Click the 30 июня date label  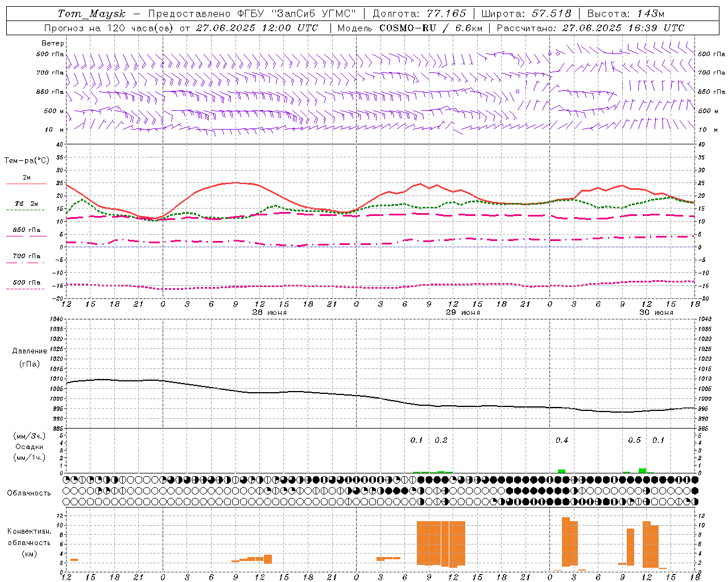coord(656,313)
